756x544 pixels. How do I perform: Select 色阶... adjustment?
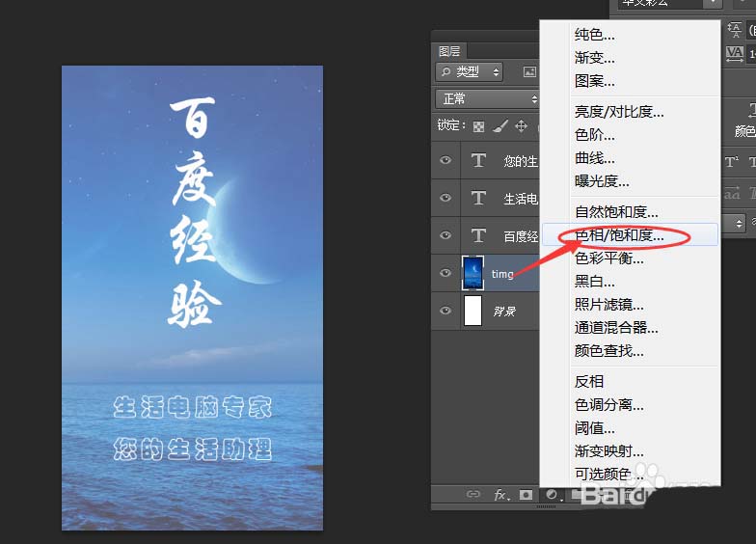tap(594, 135)
